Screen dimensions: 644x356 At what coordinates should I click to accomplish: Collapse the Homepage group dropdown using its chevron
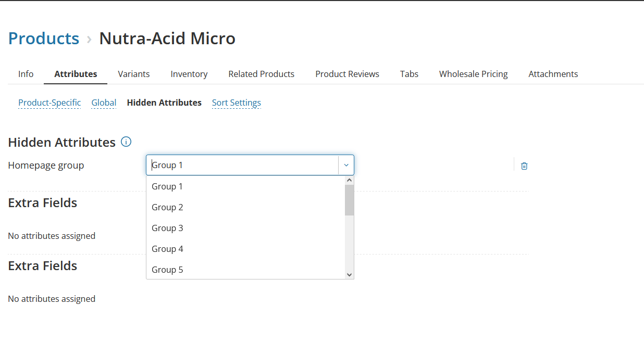click(346, 165)
